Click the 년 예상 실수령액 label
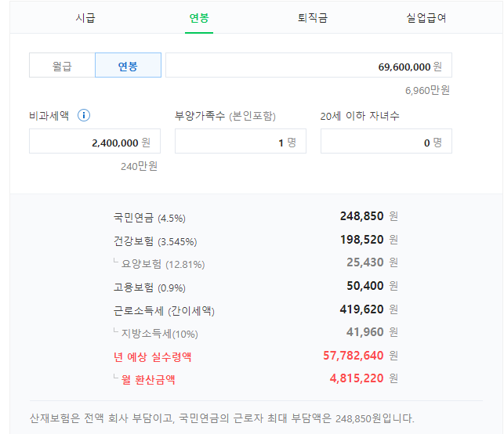 coord(152,357)
